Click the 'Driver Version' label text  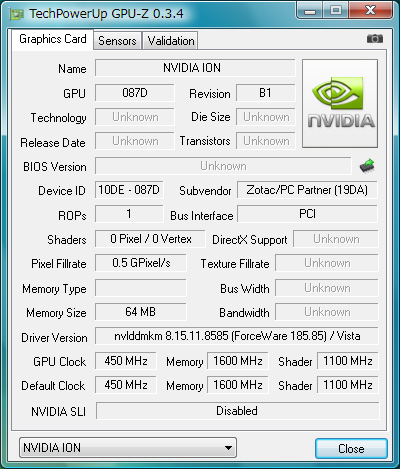click(54, 338)
